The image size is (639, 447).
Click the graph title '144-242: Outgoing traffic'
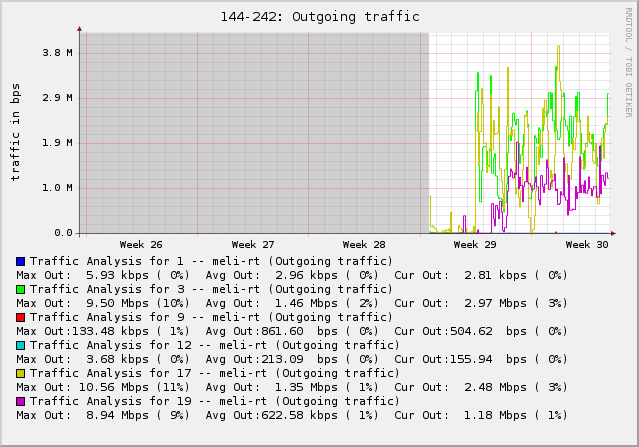tap(319, 17)
